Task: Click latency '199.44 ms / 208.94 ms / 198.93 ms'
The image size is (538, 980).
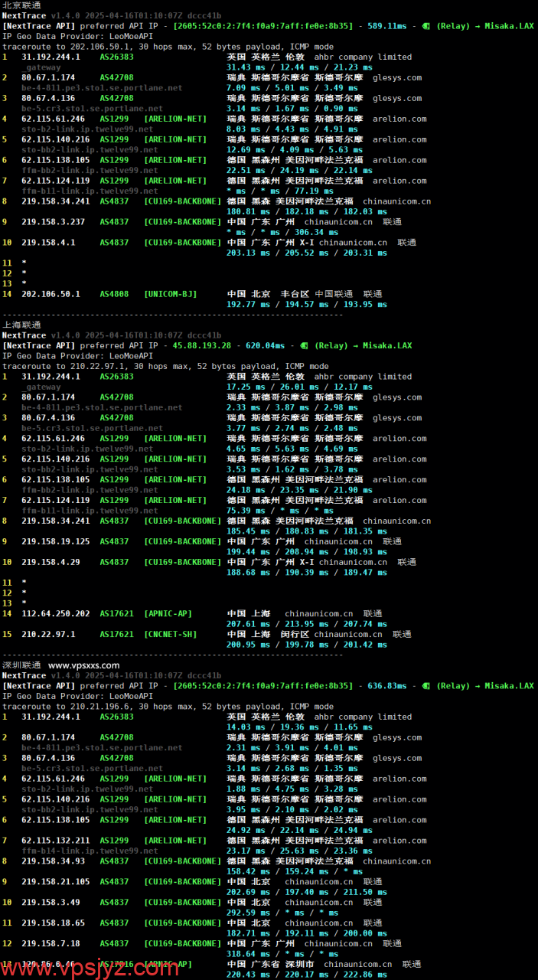Action: [307, 552]
